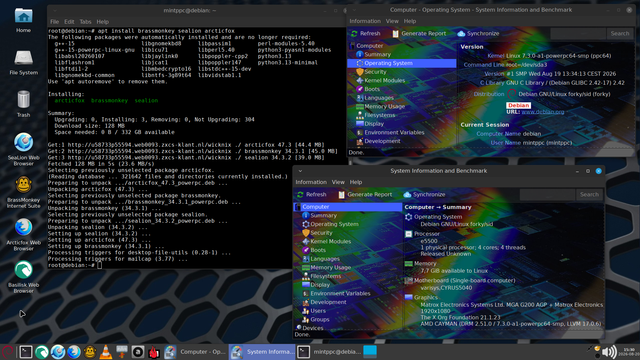Select Memory Usage in upper window tree
The height and width of the screenshot is (360, 640).
point(384,107)
